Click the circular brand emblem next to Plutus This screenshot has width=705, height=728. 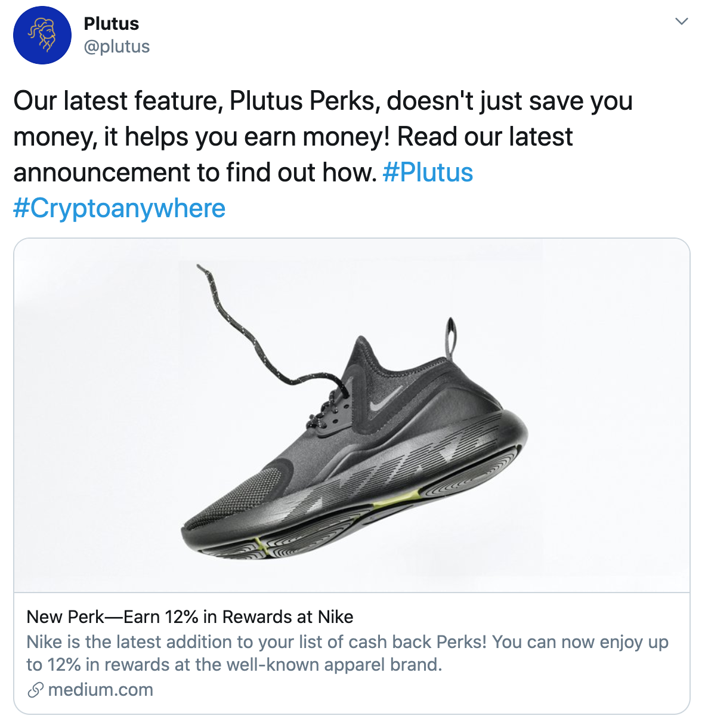[42, 35]
